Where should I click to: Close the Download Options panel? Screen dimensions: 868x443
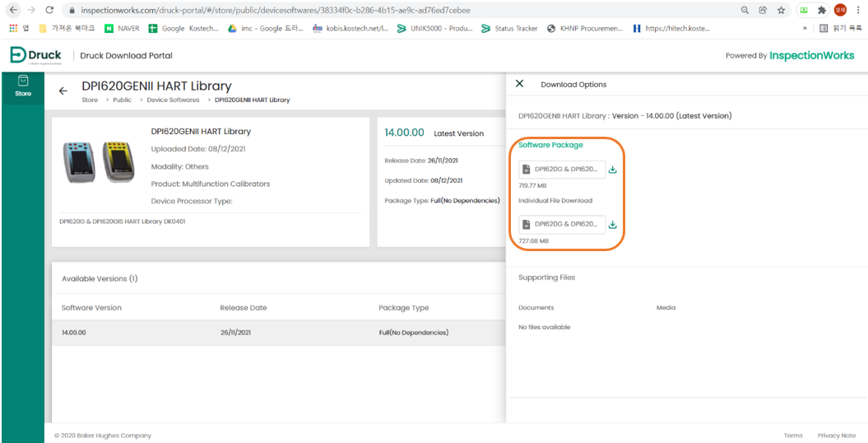pos(519,84)
